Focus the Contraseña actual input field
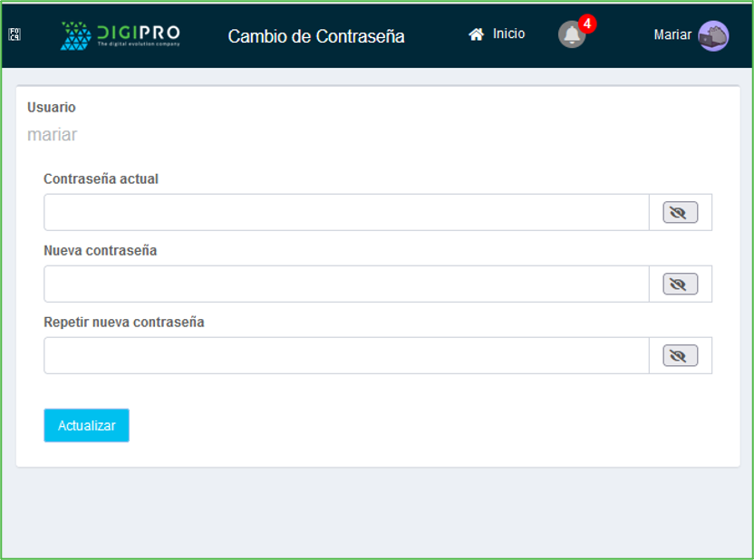The width and height of the screenshot is (754, 560). click(x=346, y=213)
